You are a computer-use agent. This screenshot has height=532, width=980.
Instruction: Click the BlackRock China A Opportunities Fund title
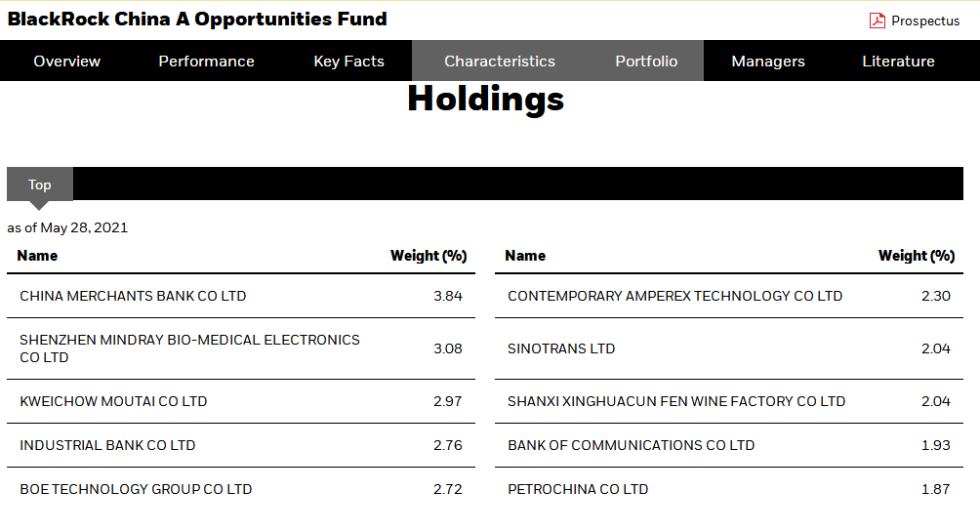(x=197, y=20)
